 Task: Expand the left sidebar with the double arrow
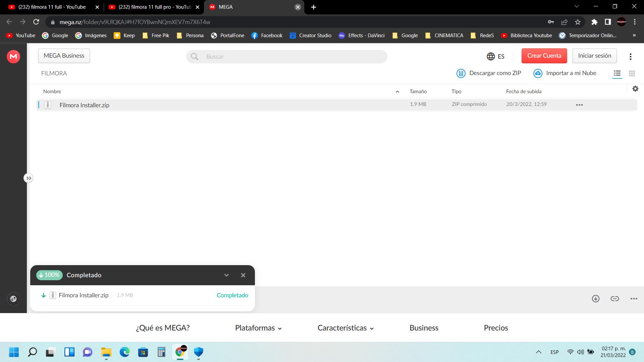point(29,178)
